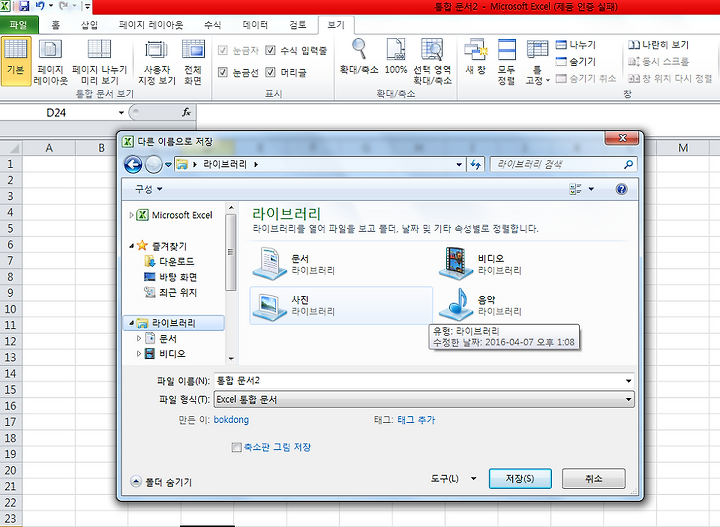Open the 확대/축소 zoom dialog
720x527 pixels.
click(359, 56)
